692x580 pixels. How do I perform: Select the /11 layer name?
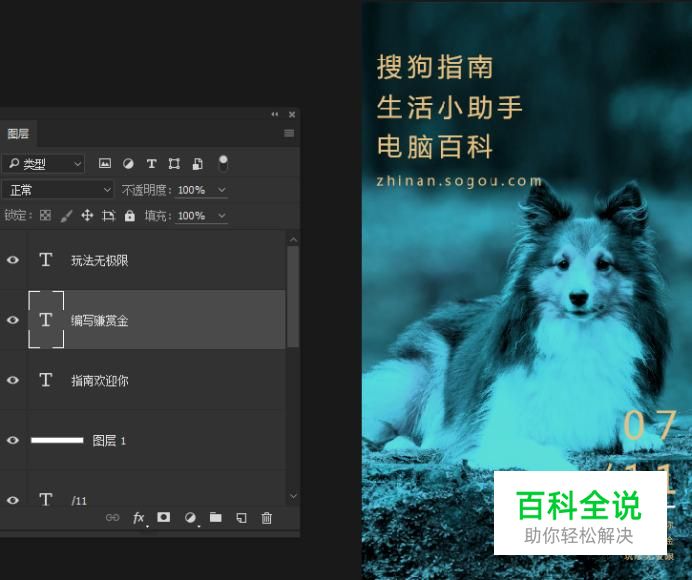(79, 501)
